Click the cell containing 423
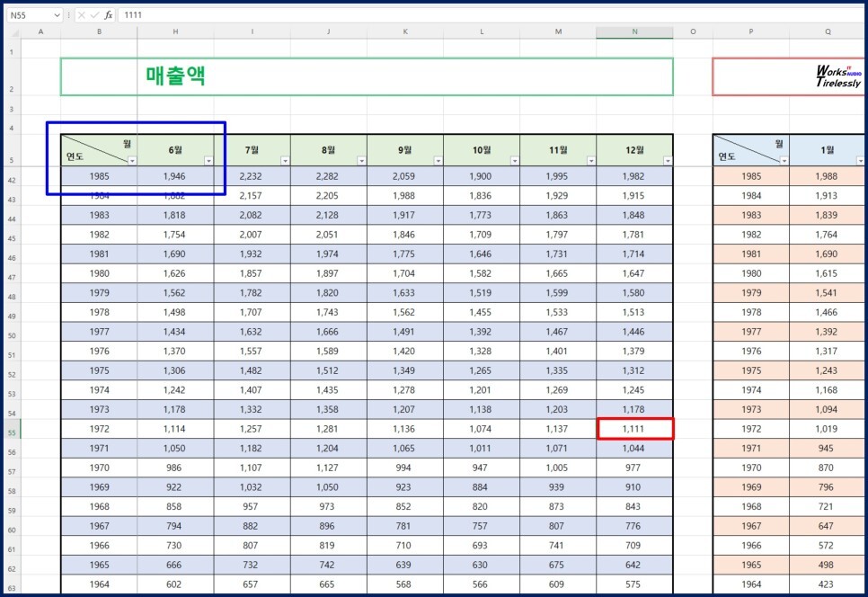This screenshot has height=597, width=868. (827, 584)
